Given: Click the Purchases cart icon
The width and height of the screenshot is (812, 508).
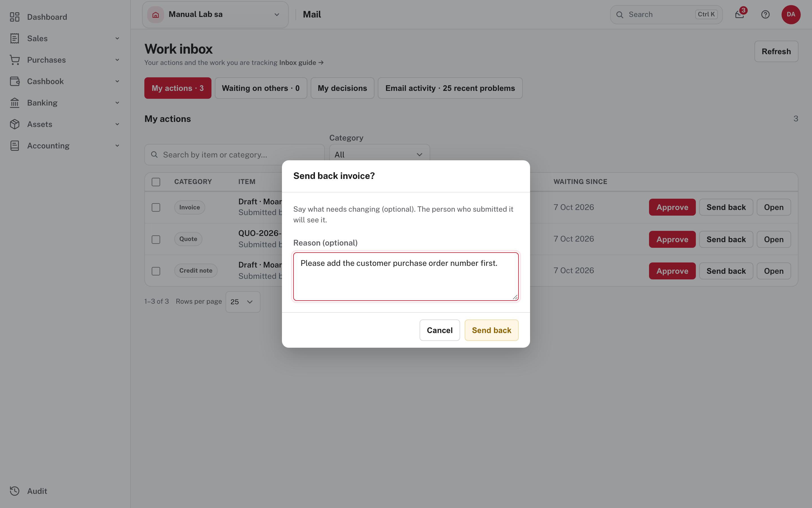Looking at the screenshot, I should (x=14, y=60).
